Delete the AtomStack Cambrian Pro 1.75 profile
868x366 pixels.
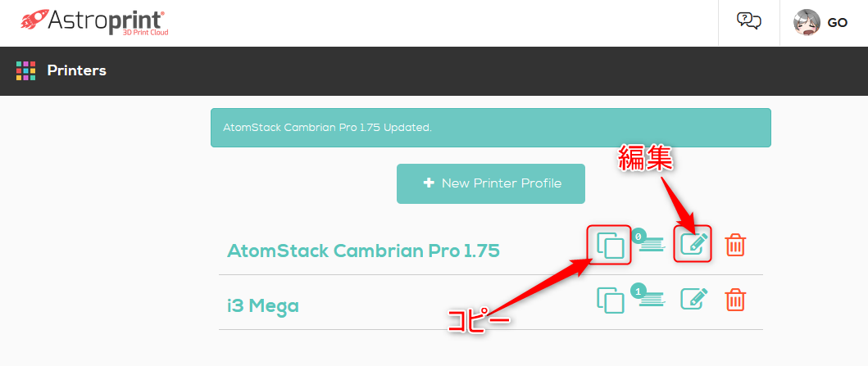pos(736,244)
